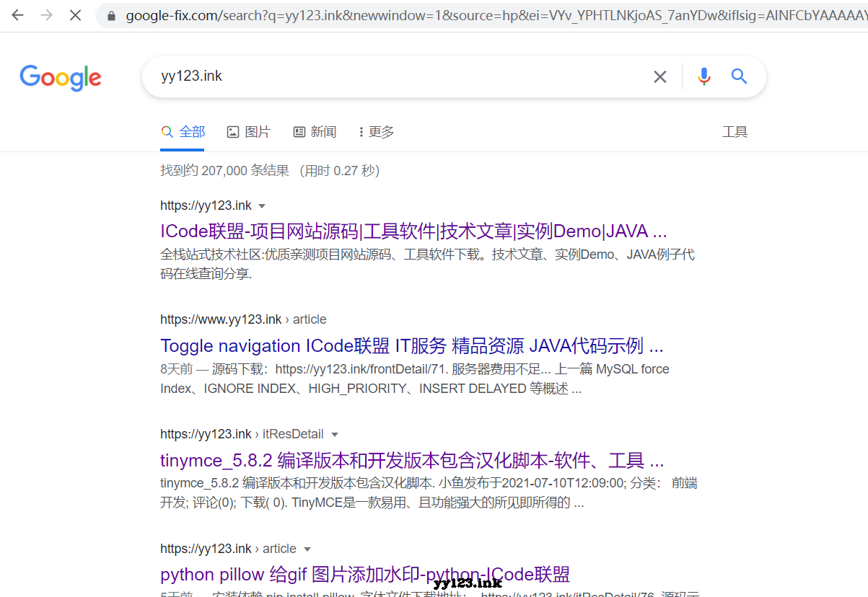Switch to the 新闻 tab
Viewport: 868px width, 597px height.
(315, 132)
